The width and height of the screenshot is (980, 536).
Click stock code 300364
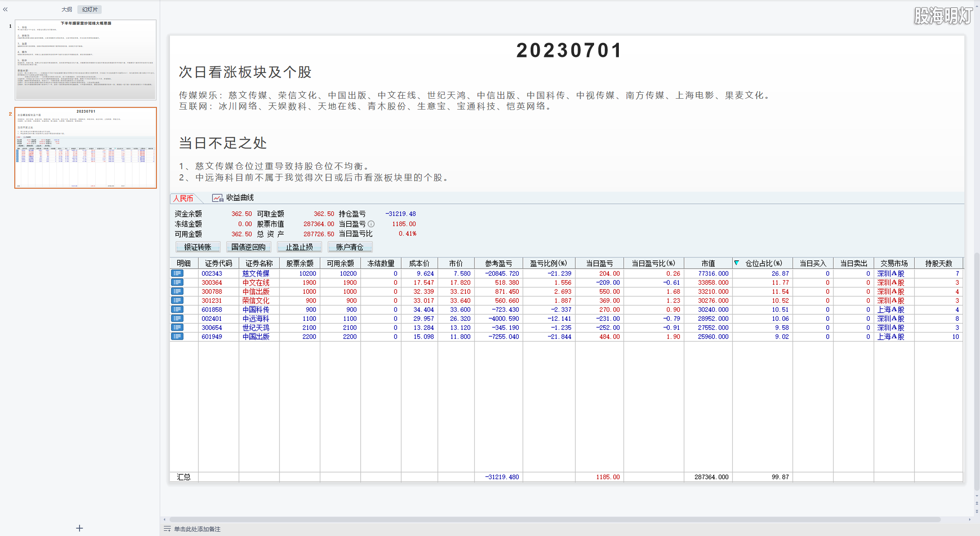click(212, 283)
